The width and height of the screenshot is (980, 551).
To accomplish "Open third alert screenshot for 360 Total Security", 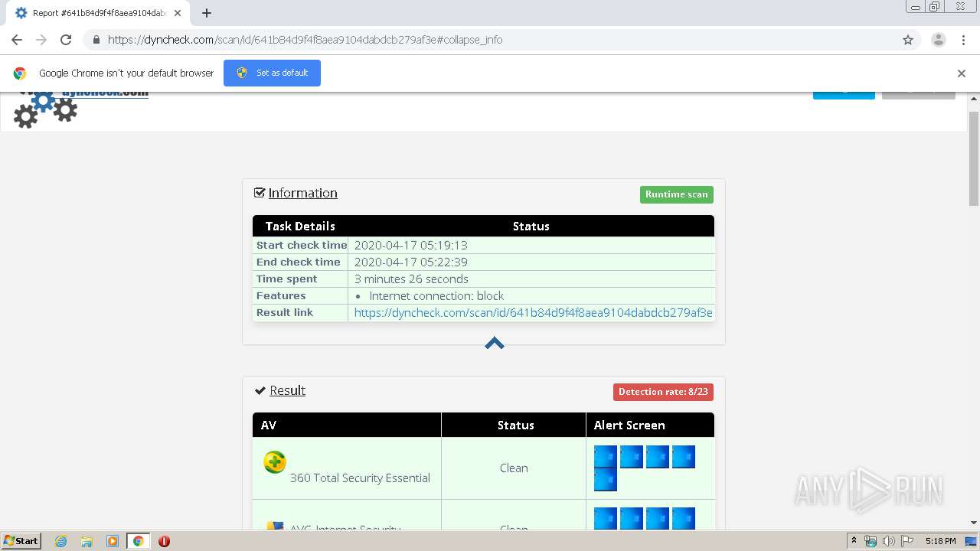I will [658, 457].
